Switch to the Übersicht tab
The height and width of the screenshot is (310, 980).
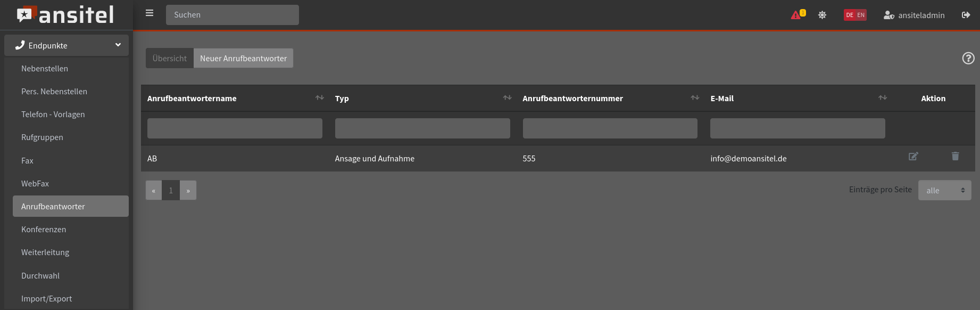click(x=170, y=58)
